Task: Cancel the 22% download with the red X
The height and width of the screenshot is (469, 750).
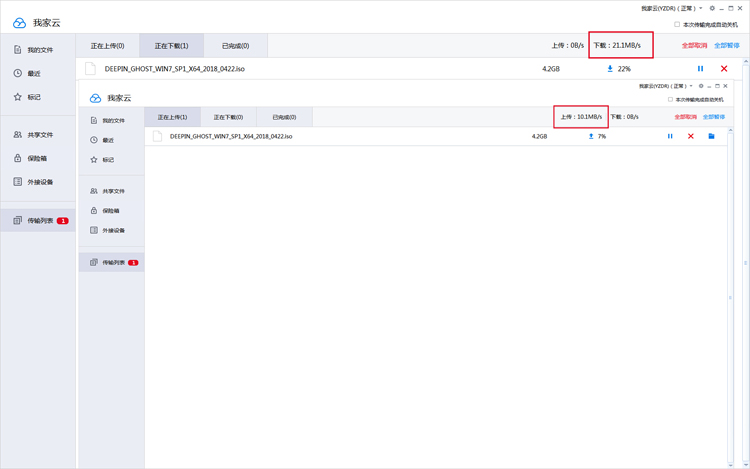Action: tap(724, 69)
